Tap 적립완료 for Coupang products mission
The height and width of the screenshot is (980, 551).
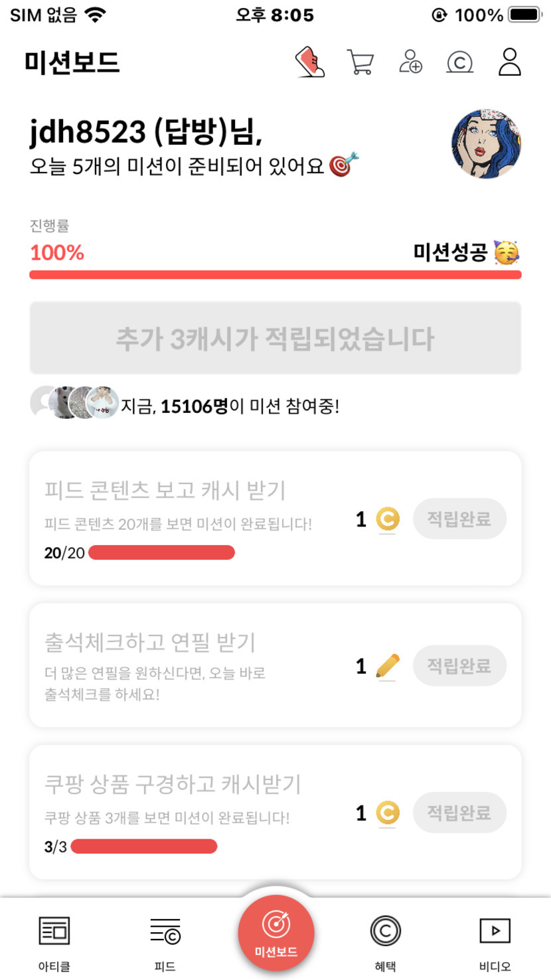point(459,813)
